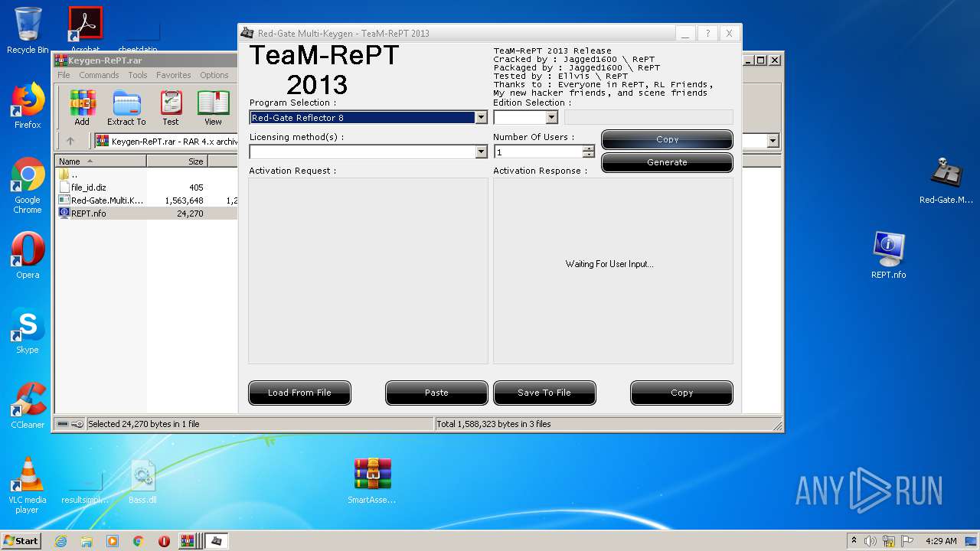Click the taskbar clock showing 4:29 AM
980x551 pixels.
tap(941, 541)
